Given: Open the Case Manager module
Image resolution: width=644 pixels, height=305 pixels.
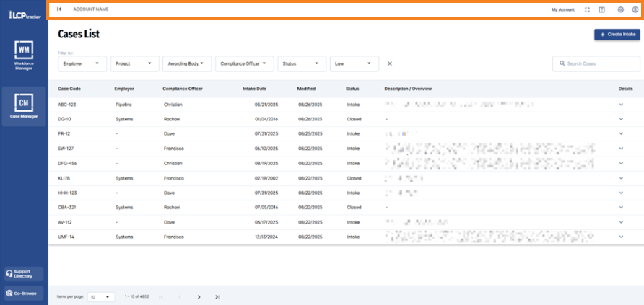Looking at the screenshot, I should [24, 106].
